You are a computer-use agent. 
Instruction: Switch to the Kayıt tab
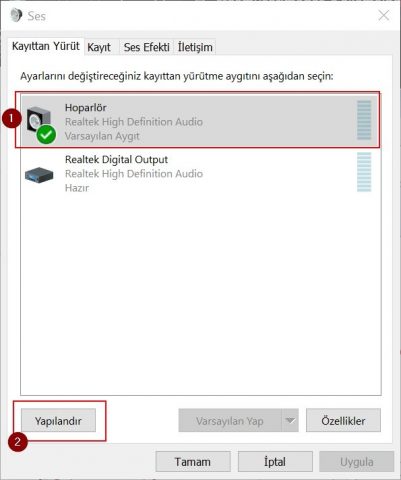point(99,47)
